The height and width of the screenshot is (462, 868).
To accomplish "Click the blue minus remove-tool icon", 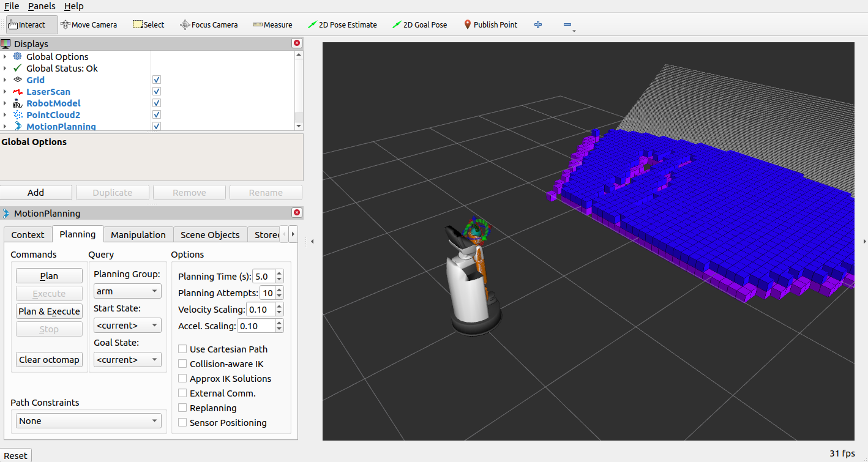I will coord(567,24).
